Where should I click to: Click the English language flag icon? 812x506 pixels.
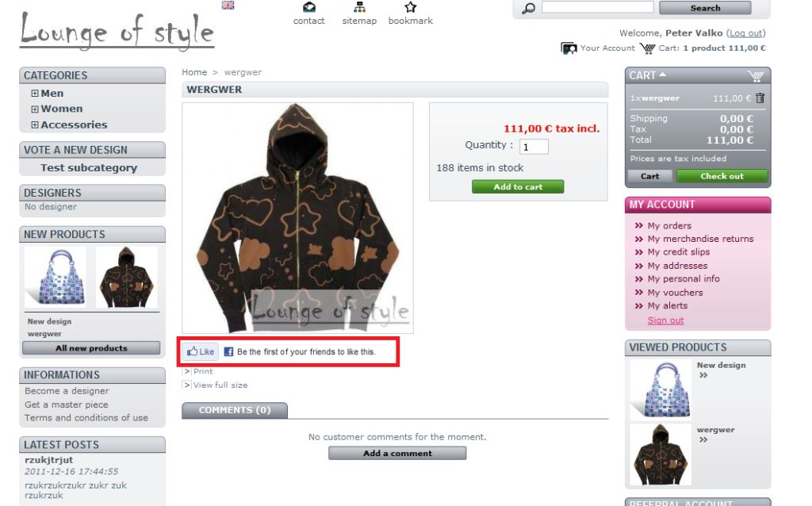[x=228, y=6]
